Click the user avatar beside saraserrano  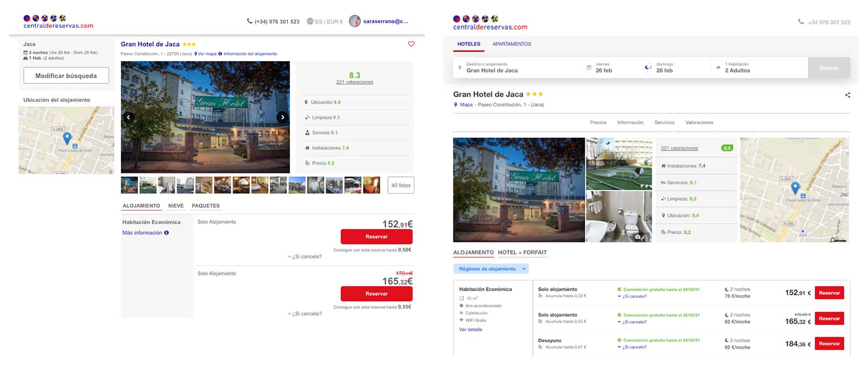(355, 21)
